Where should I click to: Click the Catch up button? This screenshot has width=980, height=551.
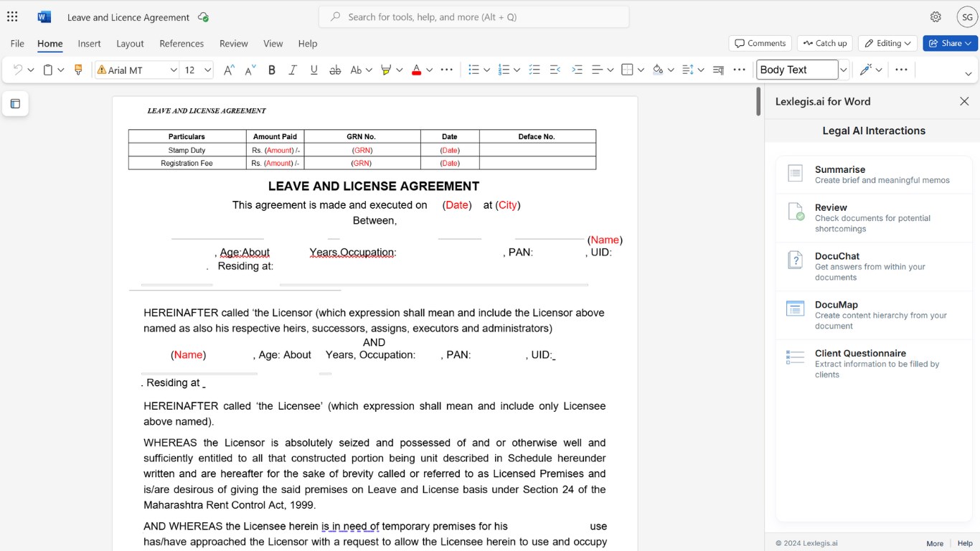tap(825, 43)
